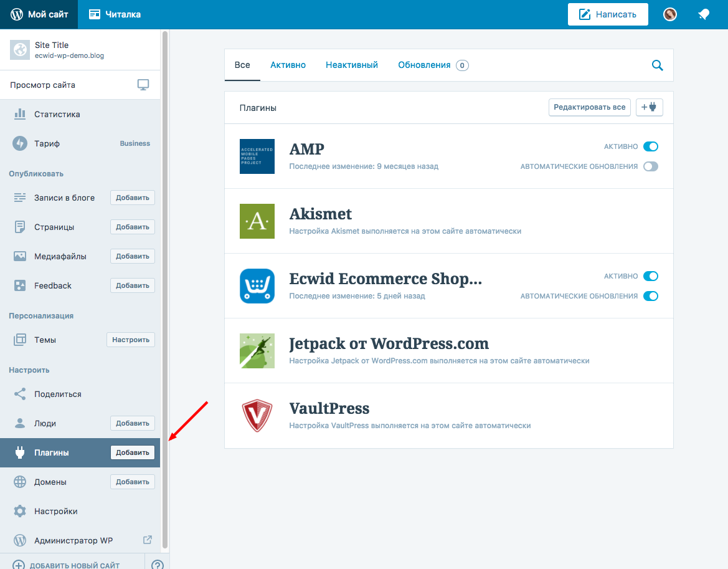The height and width of the screenshot is (569, 728).
Task: Open the VaultPress plugin title
Action: (x=329, y=408)
